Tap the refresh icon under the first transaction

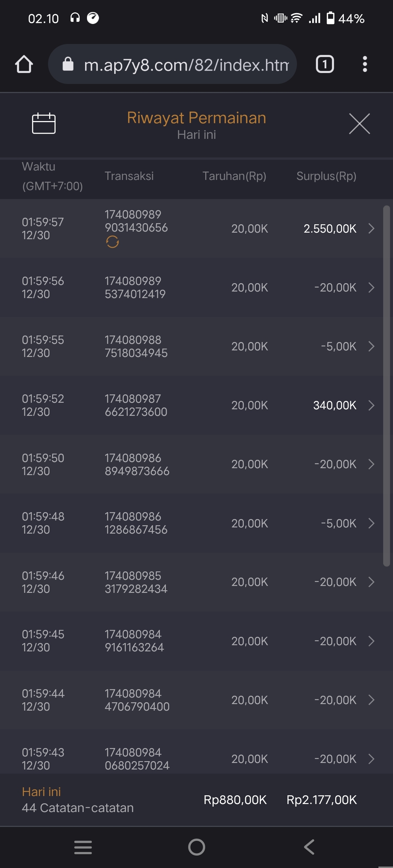(112, 242)
